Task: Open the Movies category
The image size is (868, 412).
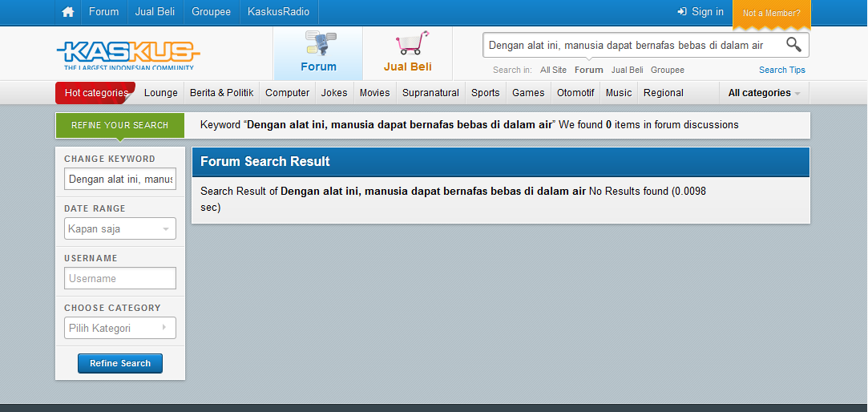Action: (x=374, y=93)
